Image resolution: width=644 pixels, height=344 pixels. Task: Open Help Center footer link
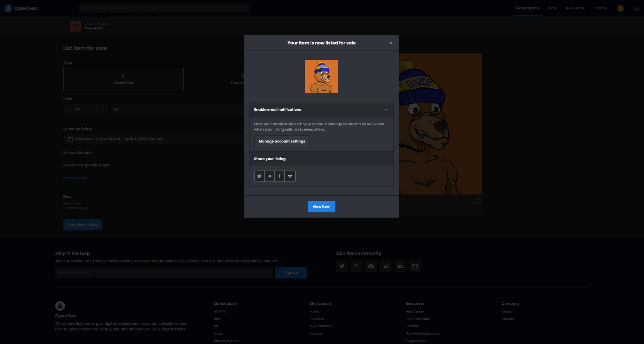415,311
